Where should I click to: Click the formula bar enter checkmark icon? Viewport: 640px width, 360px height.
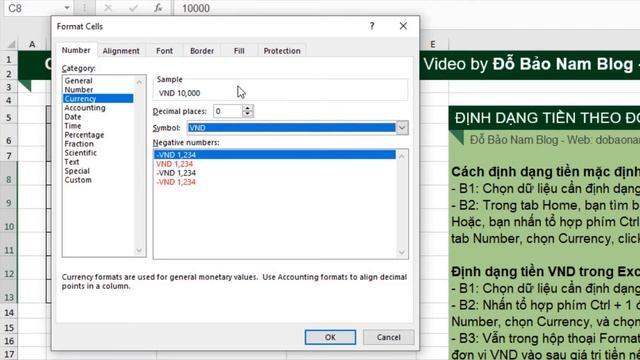coord(133,8)
